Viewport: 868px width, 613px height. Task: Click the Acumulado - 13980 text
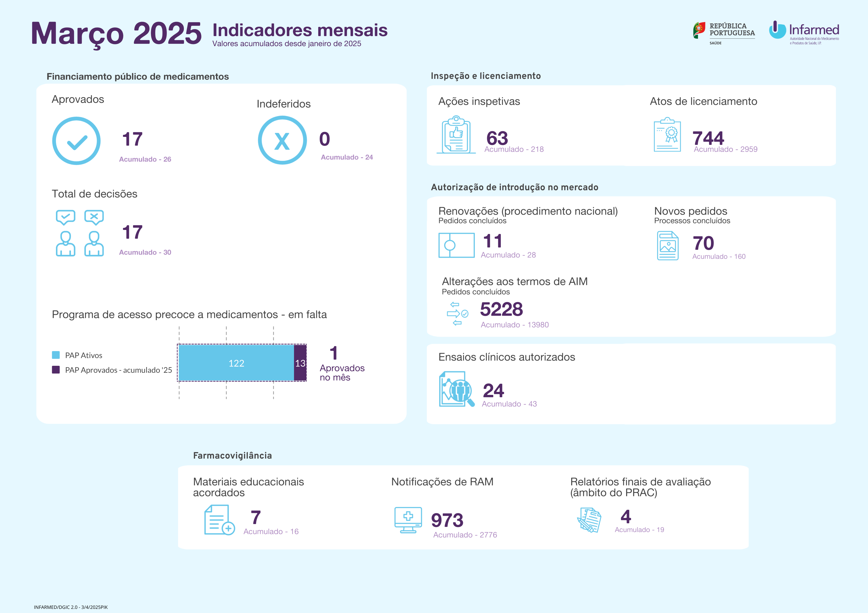point(514,325)
